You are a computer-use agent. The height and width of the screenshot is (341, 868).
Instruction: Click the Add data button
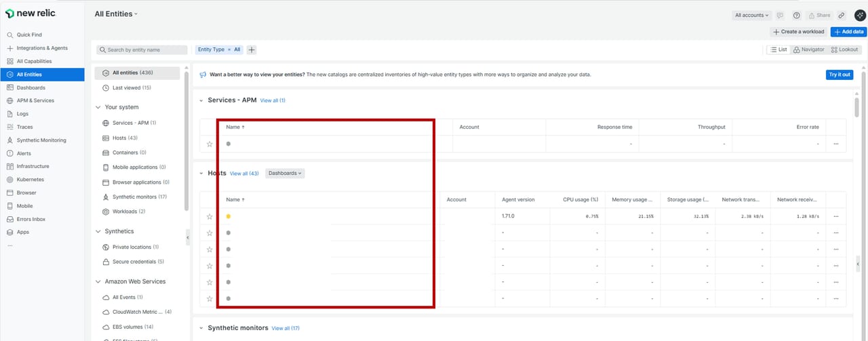(848, 32)
